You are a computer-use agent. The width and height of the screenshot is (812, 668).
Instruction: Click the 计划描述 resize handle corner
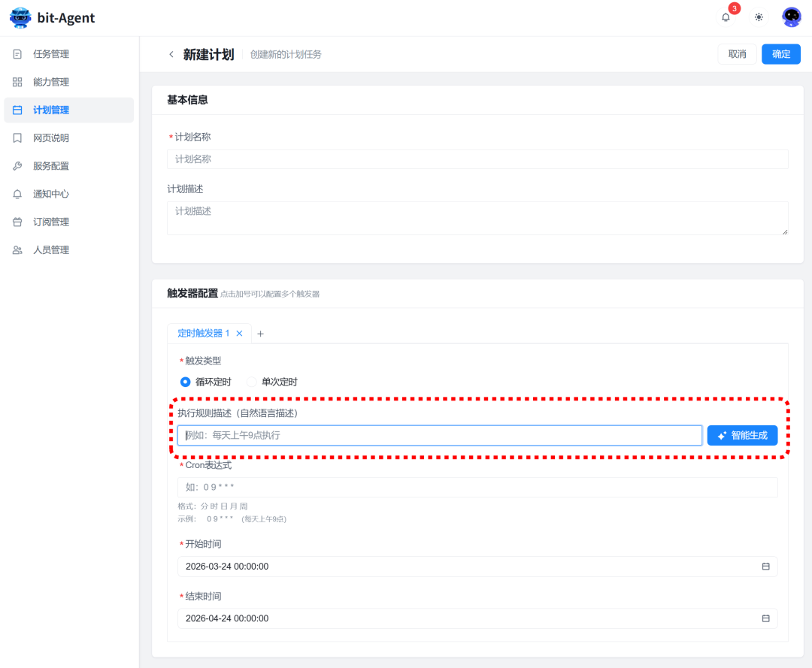[x=784, y=231]
